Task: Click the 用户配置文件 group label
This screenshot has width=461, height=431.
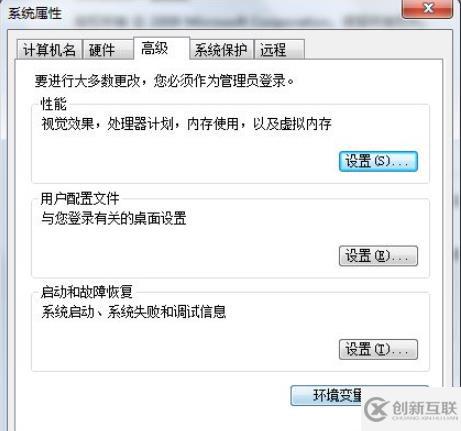Action: [x=80, y=199]
